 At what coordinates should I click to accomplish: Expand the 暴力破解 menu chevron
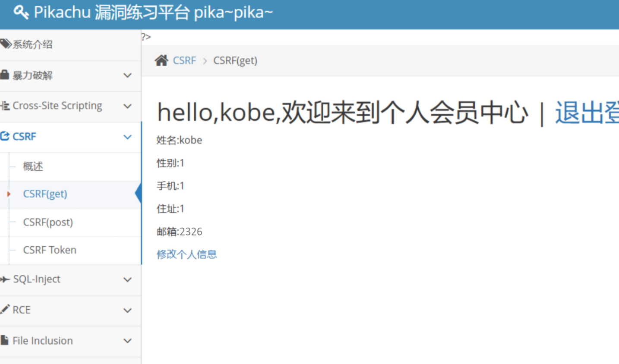127,75
